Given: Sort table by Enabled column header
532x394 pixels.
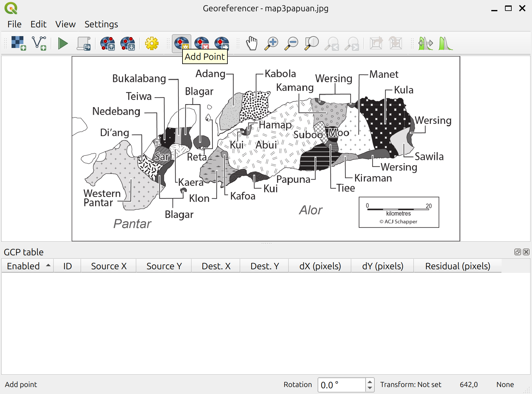Looking at the screenshot, I should tap(28, 266).
